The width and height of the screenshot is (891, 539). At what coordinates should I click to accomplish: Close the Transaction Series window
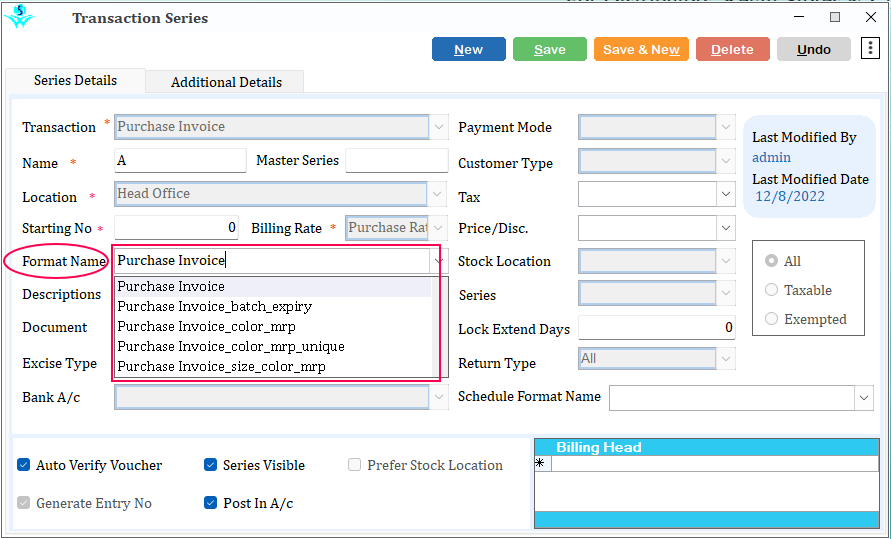point(871,18)
